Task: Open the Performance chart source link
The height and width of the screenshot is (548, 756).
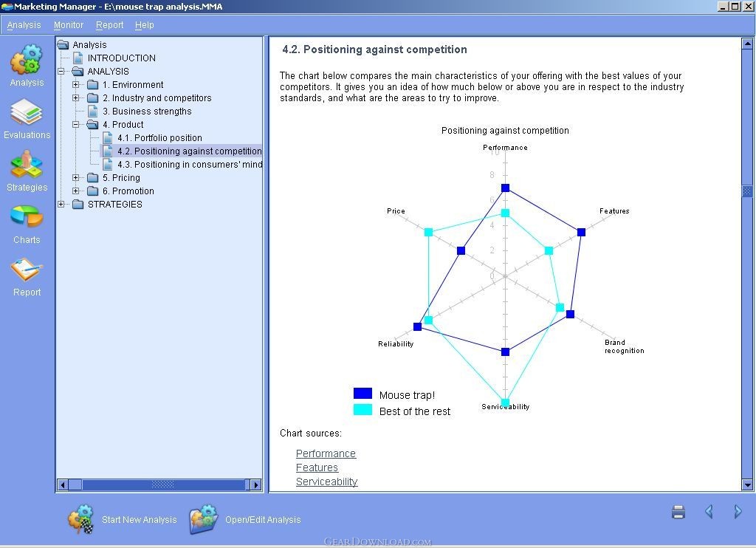Action: pos(326,453)
